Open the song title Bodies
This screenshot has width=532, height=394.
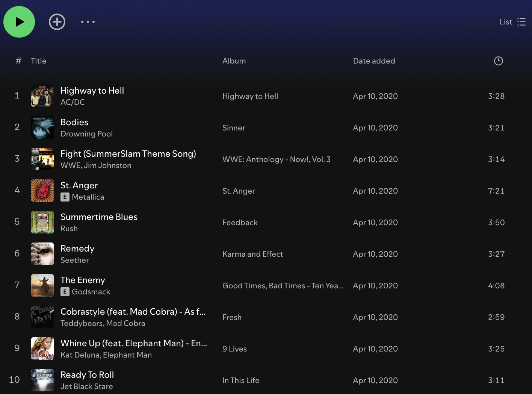pyautogui.click(x=74, y=122)
